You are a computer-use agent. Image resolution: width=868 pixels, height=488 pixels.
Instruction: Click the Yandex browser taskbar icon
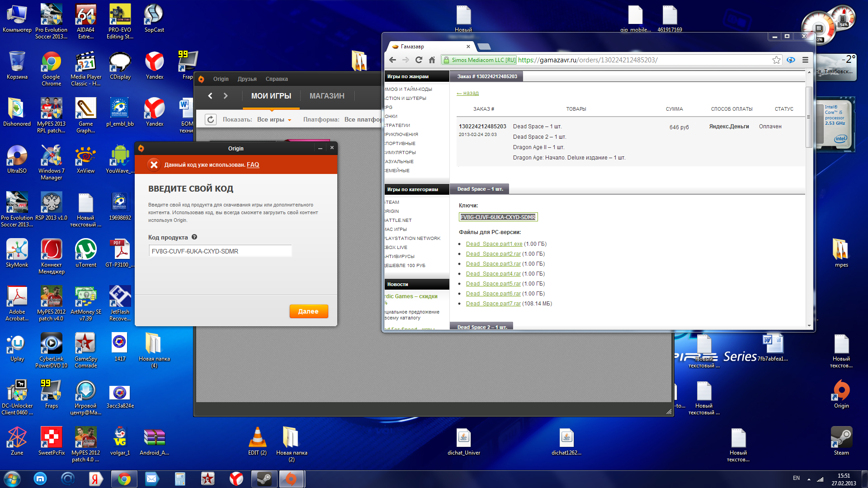coord(236,479)
